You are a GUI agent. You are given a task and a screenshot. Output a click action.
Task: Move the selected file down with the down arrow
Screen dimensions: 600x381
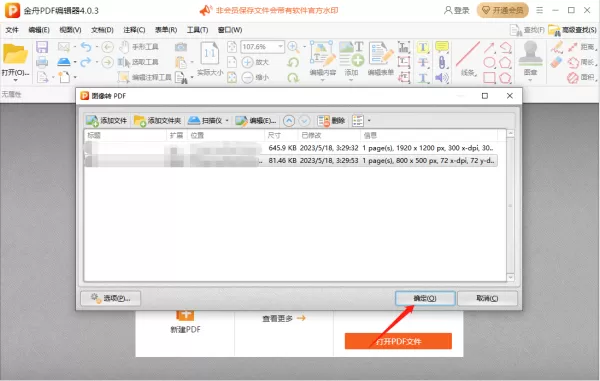[x=304, y=121]
